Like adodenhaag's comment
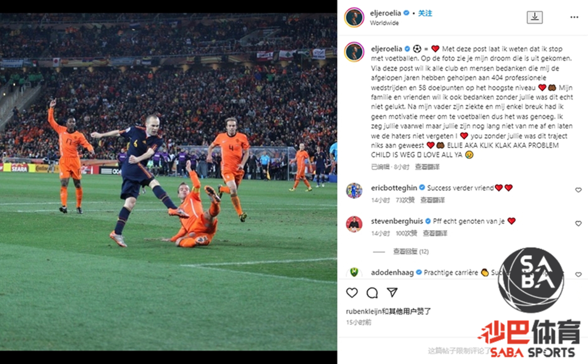588x364 pixels. [x=578, y=275]
